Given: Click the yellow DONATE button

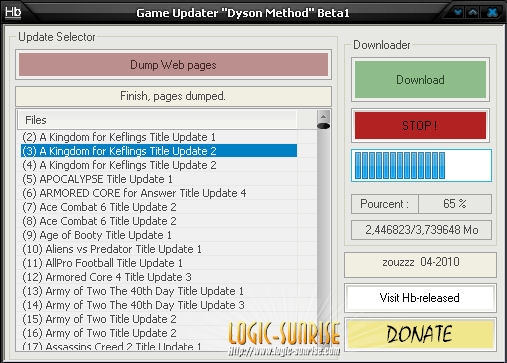Looking at the screenshot, I should tap(420, 334).
